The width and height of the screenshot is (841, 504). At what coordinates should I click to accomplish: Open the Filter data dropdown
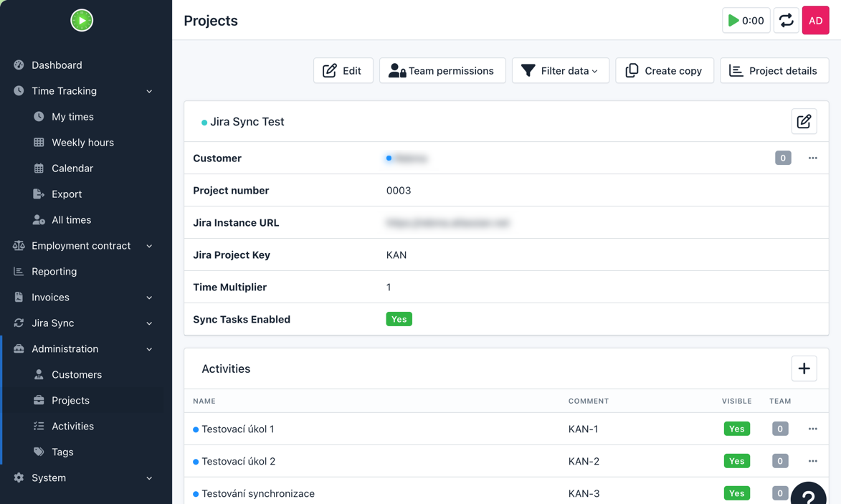click(560, 70)
